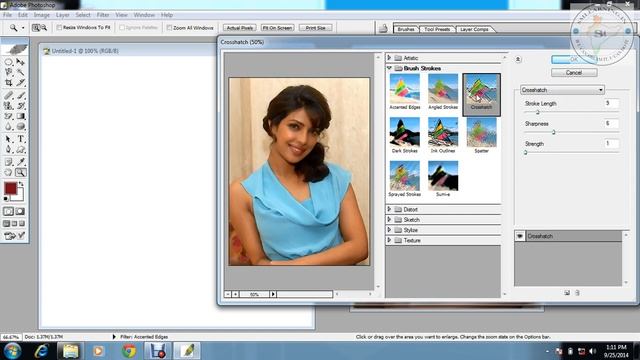This screenshot has height=360, width=640.
Task: Open the Filter menu
Action: 103,15
